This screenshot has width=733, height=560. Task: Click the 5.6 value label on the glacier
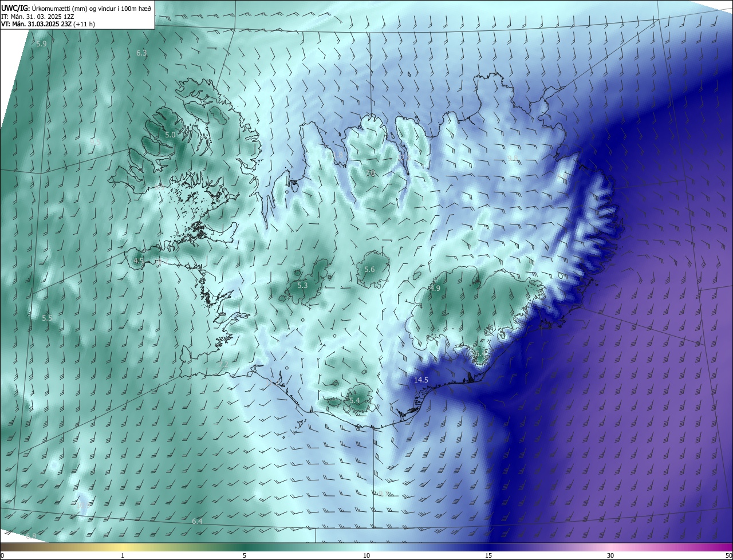(369, 270)
